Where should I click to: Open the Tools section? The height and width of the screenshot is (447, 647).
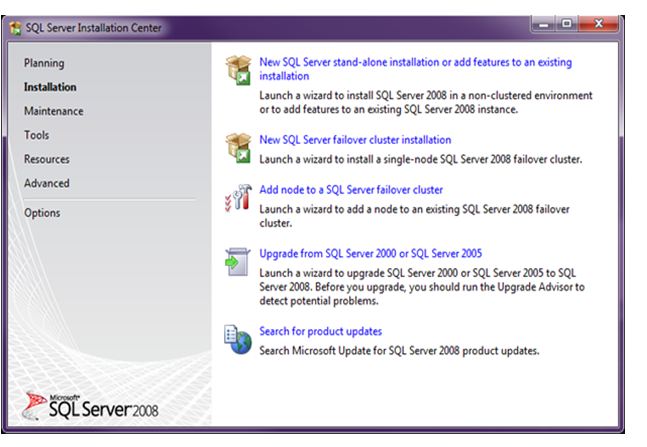(x=36, y=135)
